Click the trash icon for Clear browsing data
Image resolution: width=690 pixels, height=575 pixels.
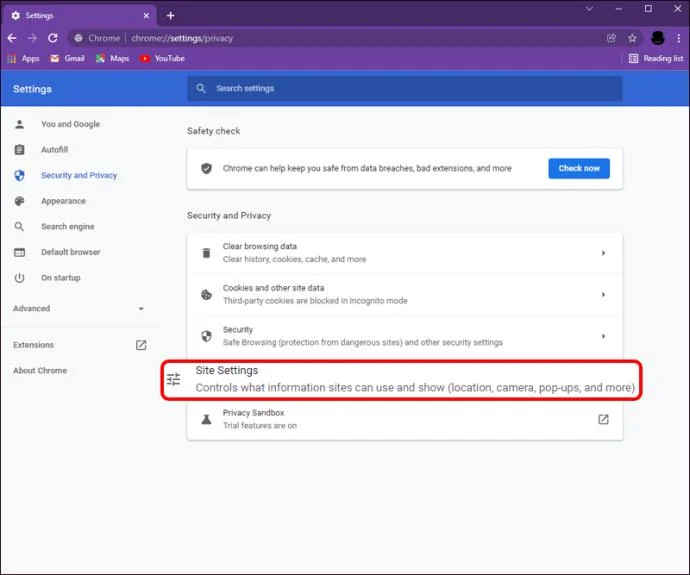tap(206, 253)
